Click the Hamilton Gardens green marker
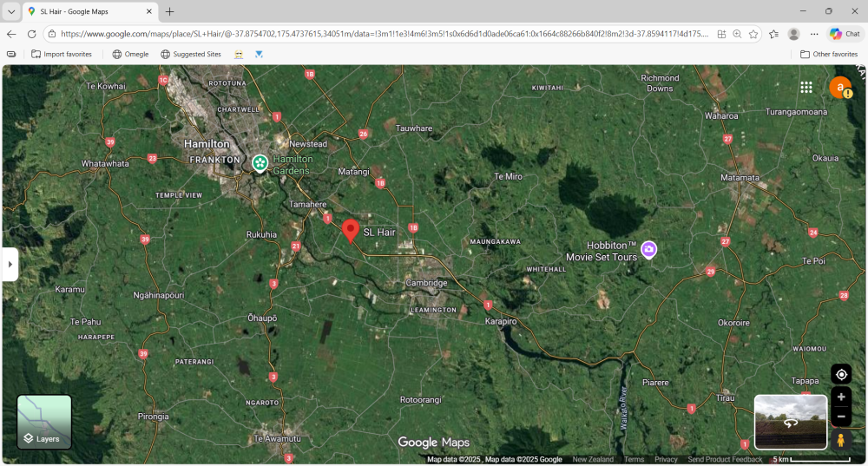This screenshot has height=466, width=868. (260, 162)
